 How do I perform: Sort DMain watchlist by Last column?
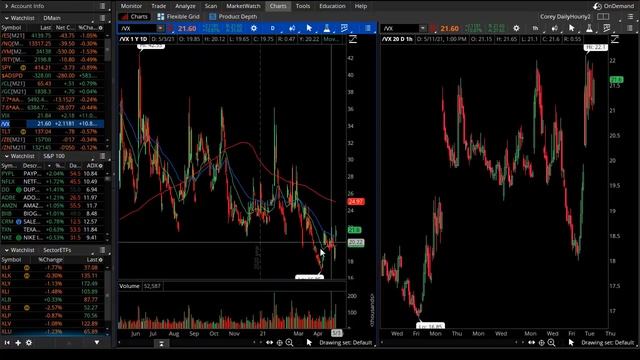point(46,28)
